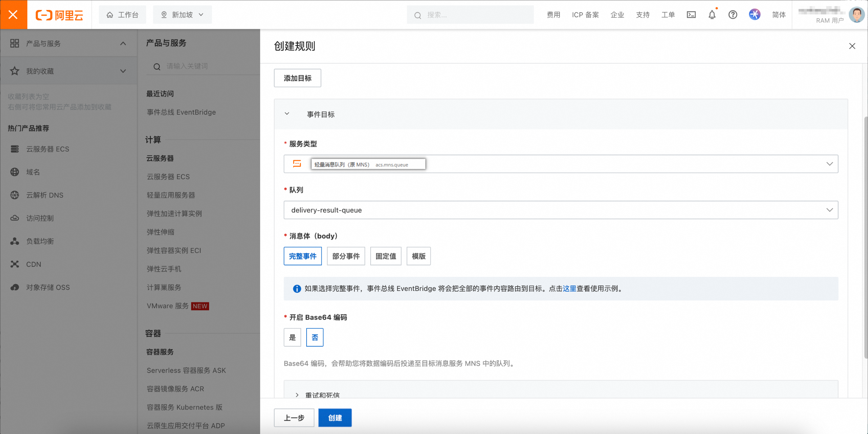Open the notifications bell
The image size is (868, 434).
(712, 15)
